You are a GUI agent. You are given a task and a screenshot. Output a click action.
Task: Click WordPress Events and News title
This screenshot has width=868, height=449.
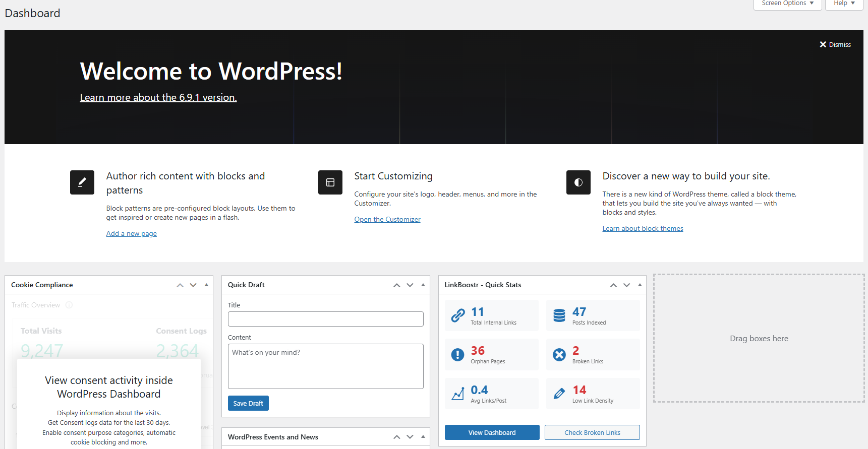point(273,437)
